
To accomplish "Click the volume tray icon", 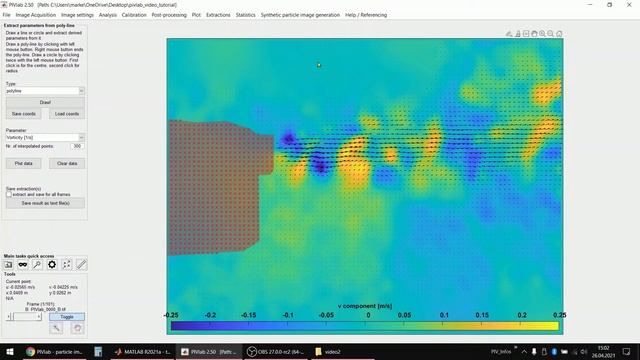I will click(584, 351).
